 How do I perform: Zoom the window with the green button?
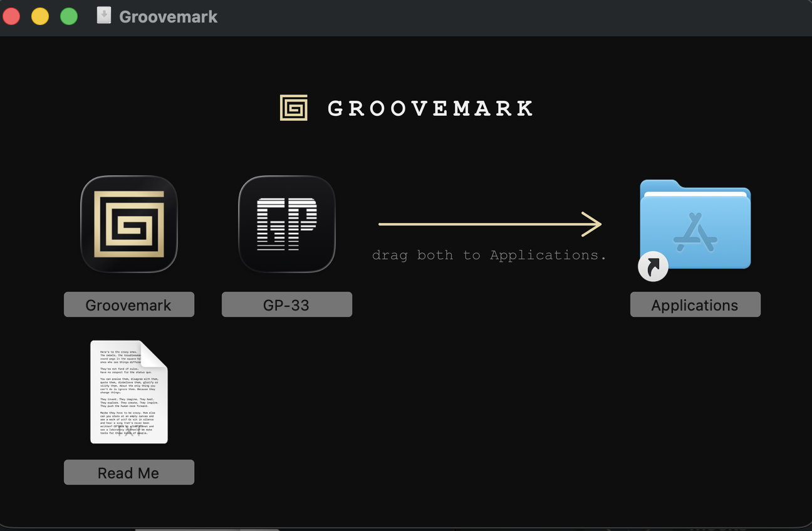click(69, 16)
